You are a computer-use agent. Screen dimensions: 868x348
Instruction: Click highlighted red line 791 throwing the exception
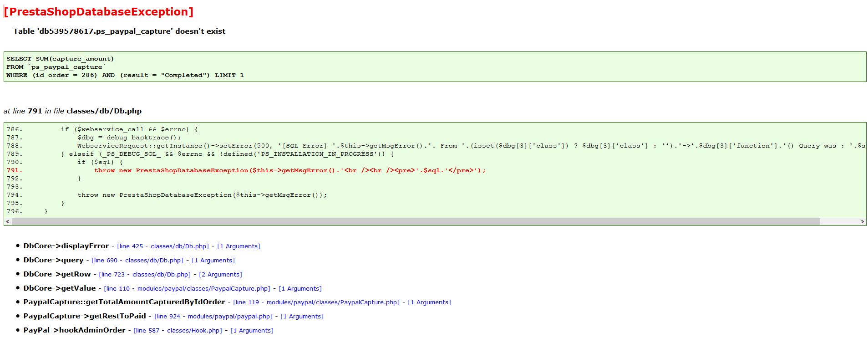tap(246, 170)
